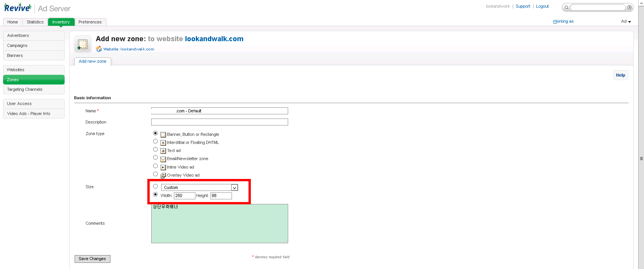Click the Save Changes button
Viewport: 644px width, 269px height.
point(92,259)
